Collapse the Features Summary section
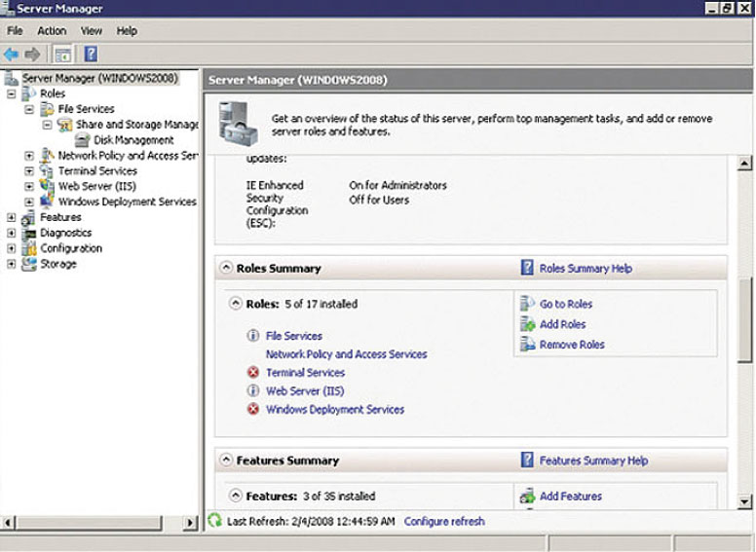The height and width of the screenshot is (552, 756). pos(226,460)
